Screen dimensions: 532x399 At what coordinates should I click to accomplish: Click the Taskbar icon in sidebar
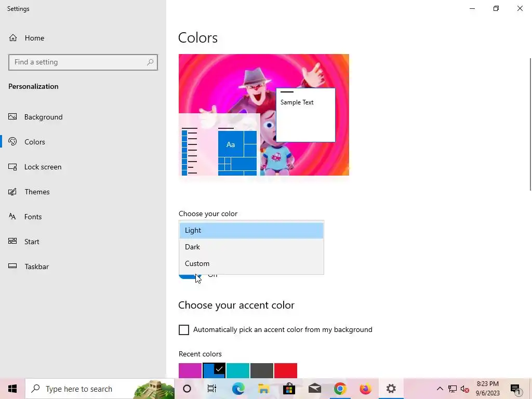pos(12,266)
